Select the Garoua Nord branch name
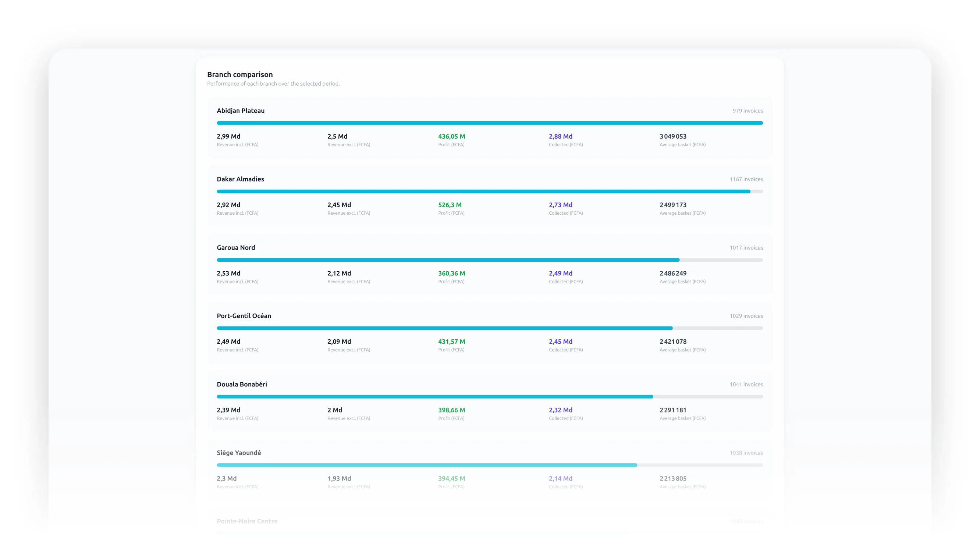 [235, 247]
